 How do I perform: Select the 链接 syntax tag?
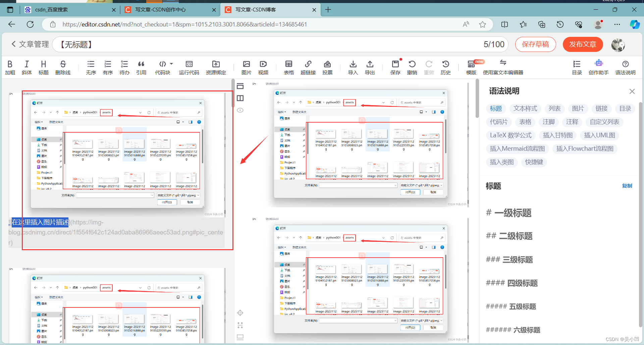pos(601,109)
